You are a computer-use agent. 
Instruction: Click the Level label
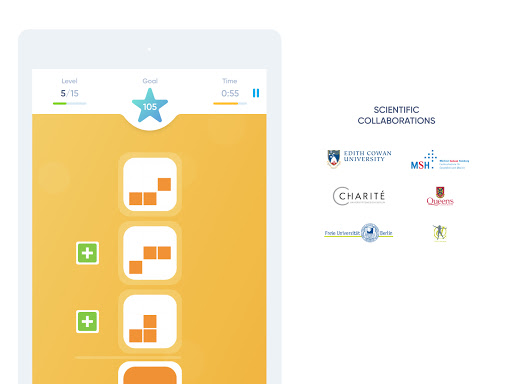pyautogui.click(x=69, y=81)
